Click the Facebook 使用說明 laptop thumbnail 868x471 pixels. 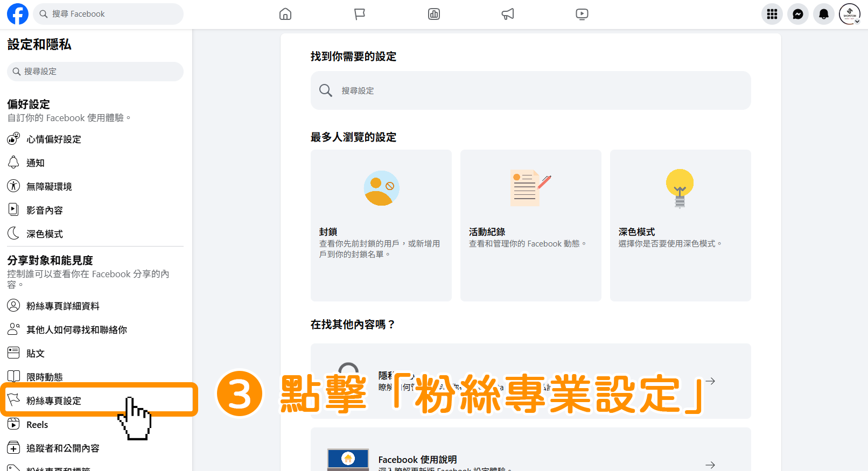[x=348, y=460]
